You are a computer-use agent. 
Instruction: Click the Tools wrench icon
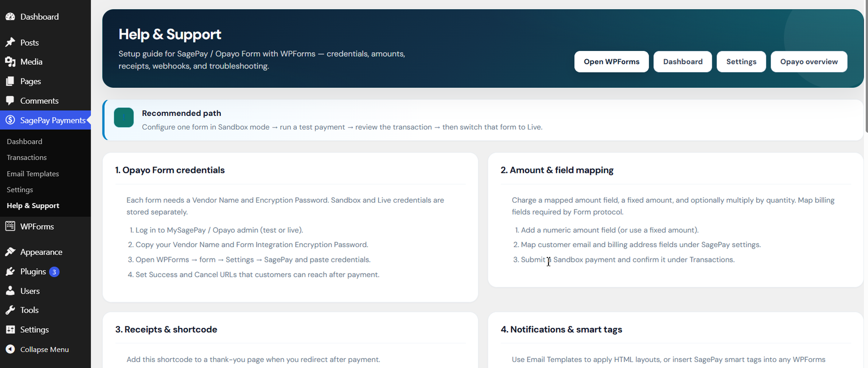point(10,310)
